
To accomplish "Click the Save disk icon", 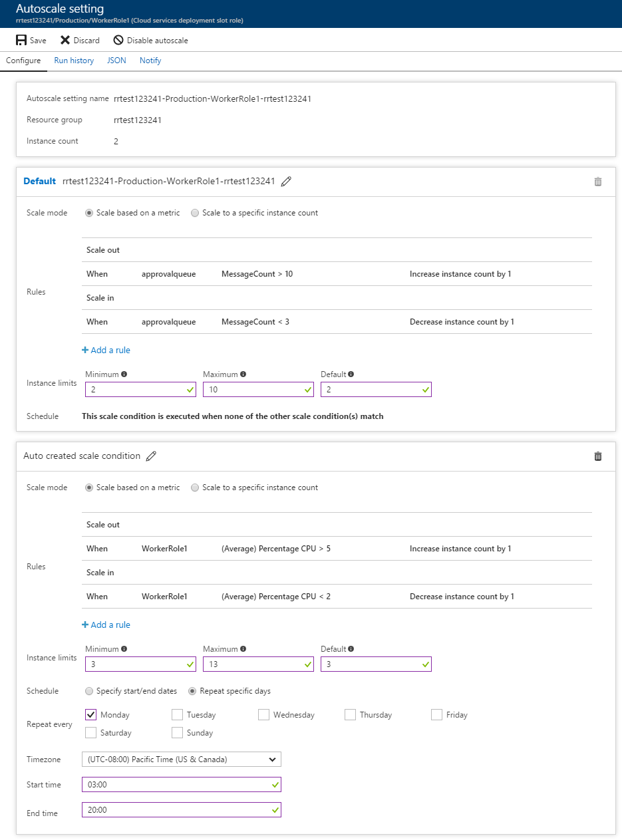I will click(x=21, y=40).
